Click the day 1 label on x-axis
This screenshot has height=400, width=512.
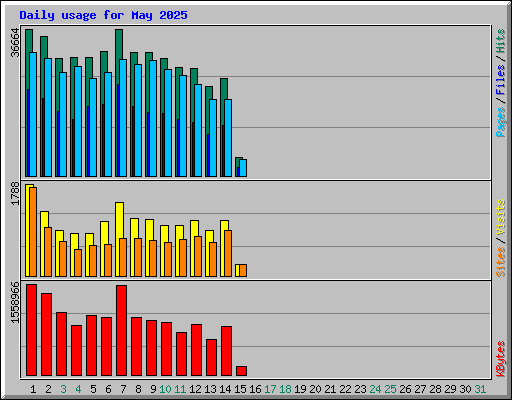(33, 389)
